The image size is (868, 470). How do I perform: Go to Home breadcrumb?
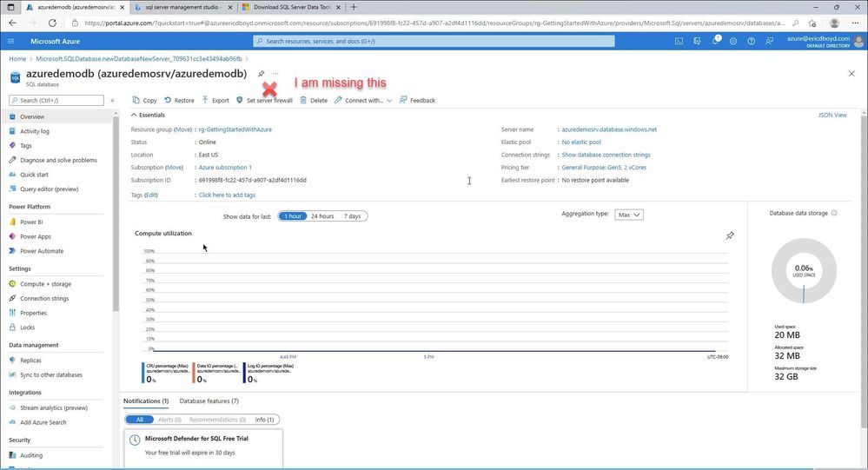pos(17,59)
